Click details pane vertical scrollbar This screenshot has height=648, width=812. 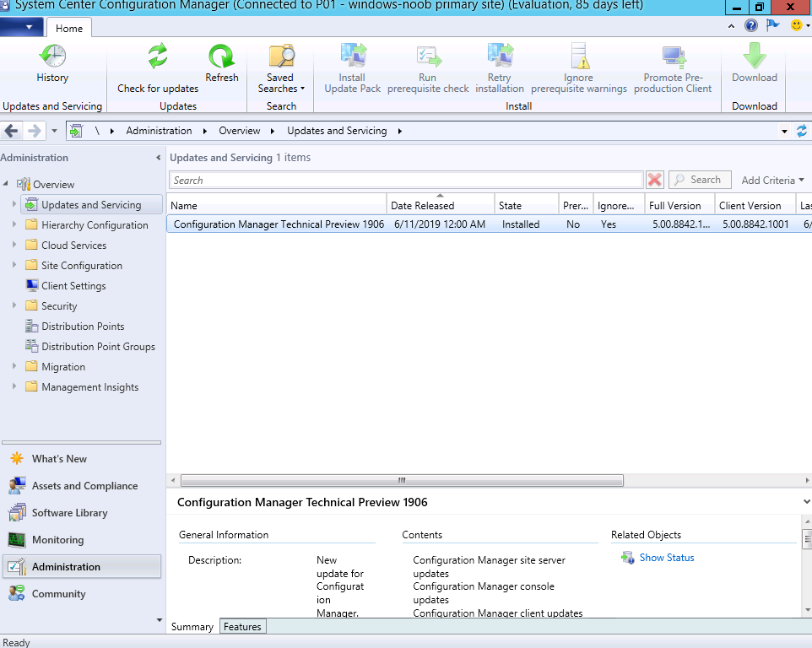806,539
